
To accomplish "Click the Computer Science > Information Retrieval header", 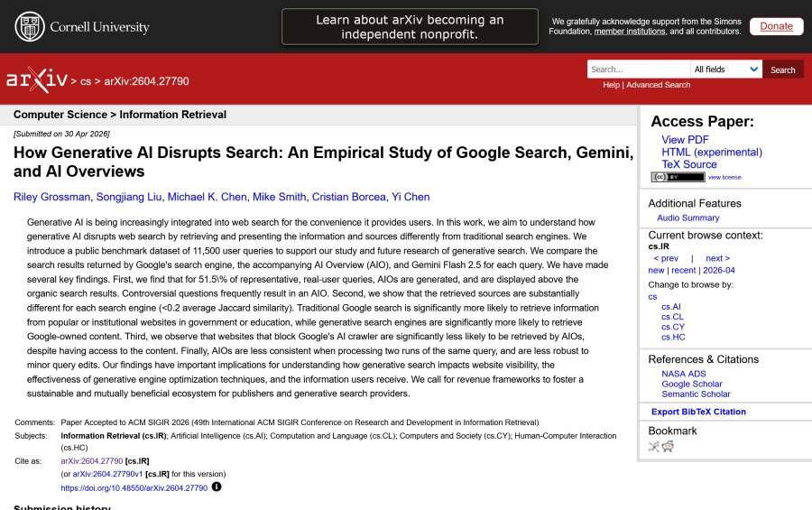I will 120,115.
